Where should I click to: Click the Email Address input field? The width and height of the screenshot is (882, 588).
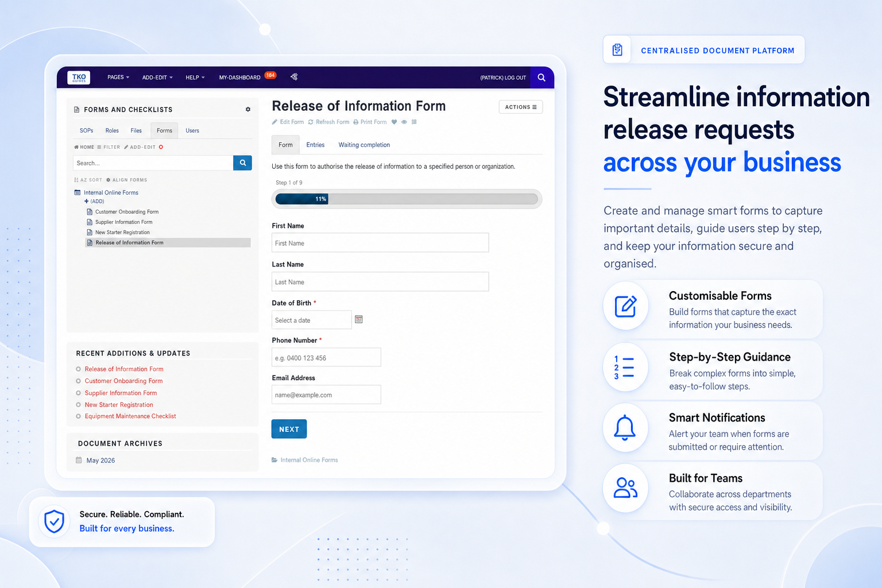coord(326,394)
